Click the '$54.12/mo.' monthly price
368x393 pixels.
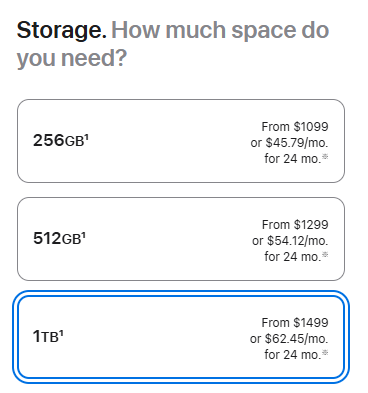[x=297, y=241]
